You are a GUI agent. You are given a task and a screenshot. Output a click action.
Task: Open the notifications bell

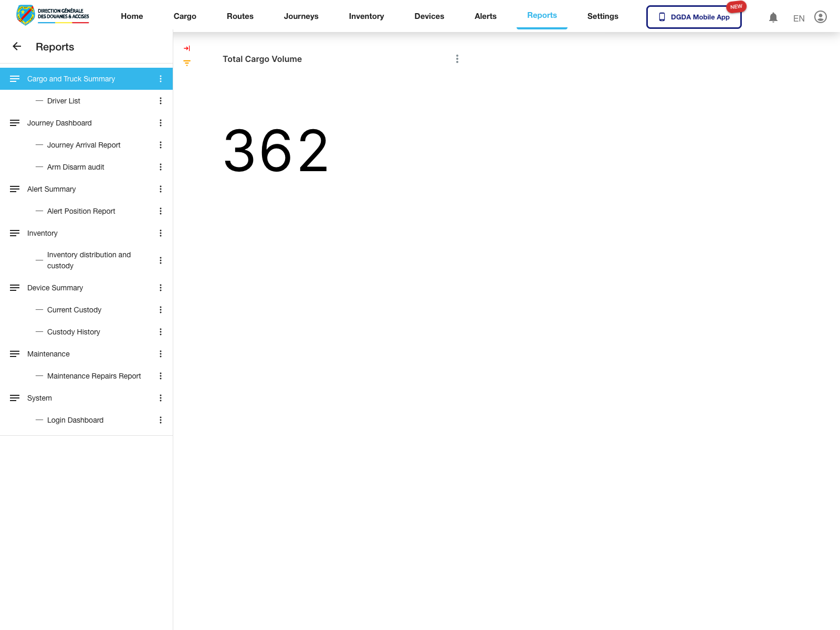[x=773, y=17]
